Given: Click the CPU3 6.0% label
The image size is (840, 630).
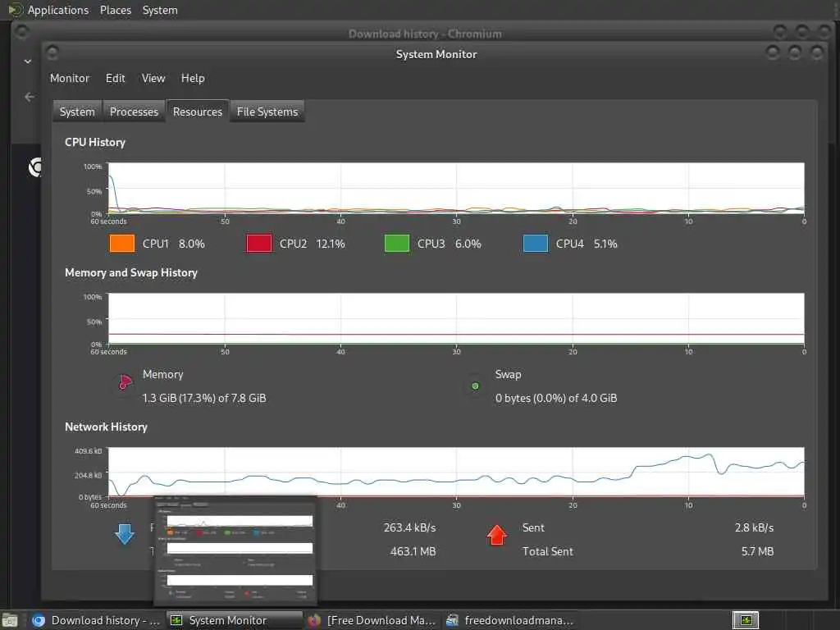Looking at the screenshot, I should coord(449,244).
